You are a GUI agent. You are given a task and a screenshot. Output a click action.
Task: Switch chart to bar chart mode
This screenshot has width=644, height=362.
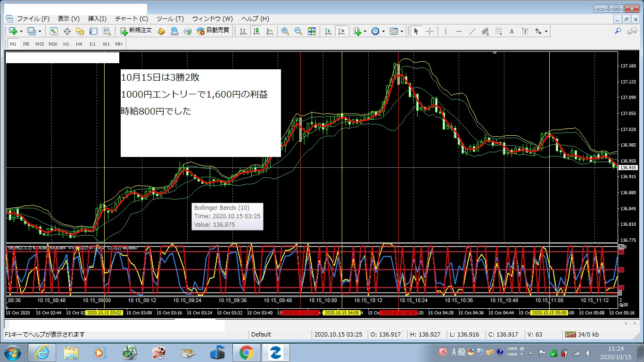(x=243, y=31)
